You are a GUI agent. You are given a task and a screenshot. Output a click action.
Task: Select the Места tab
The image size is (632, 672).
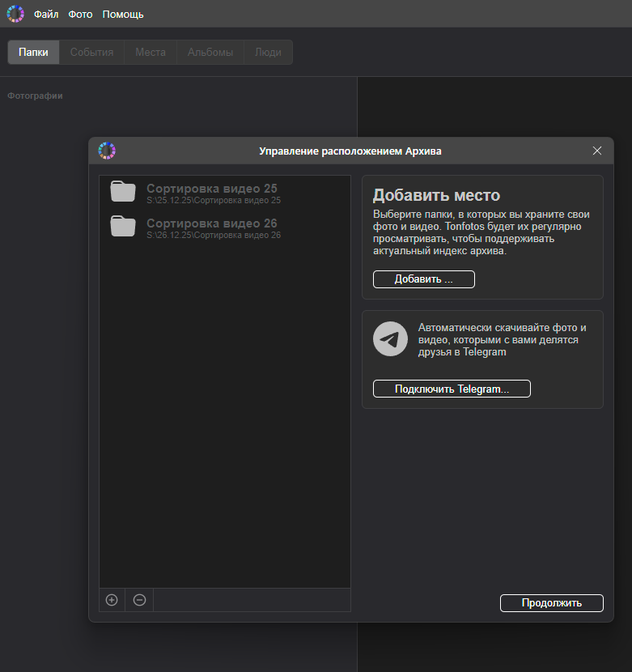(151, 52)
